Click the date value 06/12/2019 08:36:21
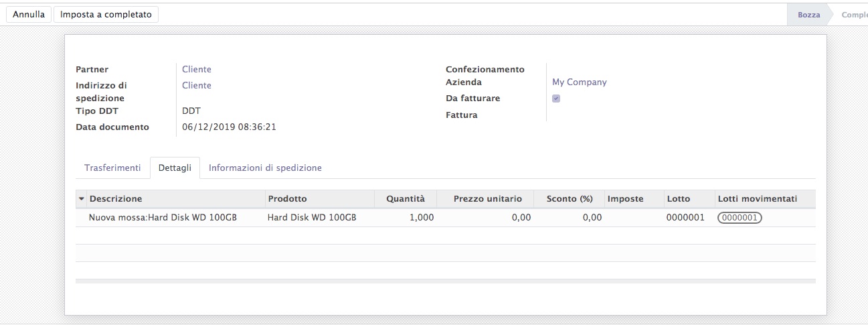This screenshot has height=325, width=868. 229,127
